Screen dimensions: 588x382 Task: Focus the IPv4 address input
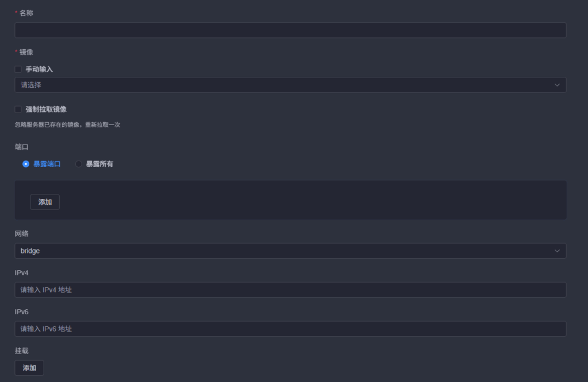[290, 290]
